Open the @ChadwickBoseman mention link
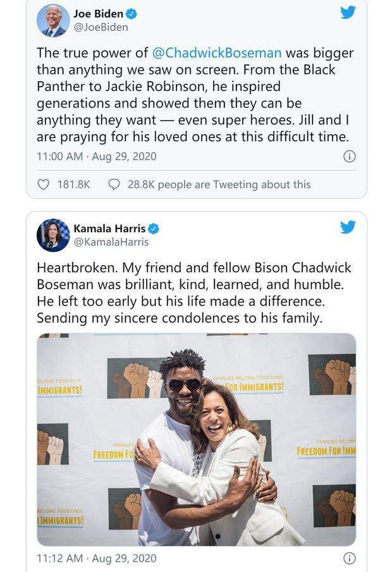 217,53
